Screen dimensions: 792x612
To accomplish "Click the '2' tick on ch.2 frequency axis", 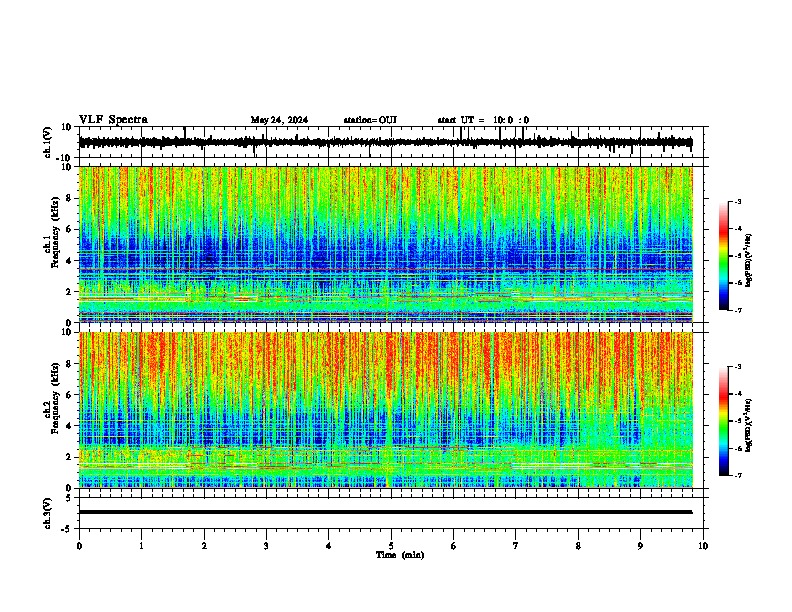I will [x=69, y=457].
